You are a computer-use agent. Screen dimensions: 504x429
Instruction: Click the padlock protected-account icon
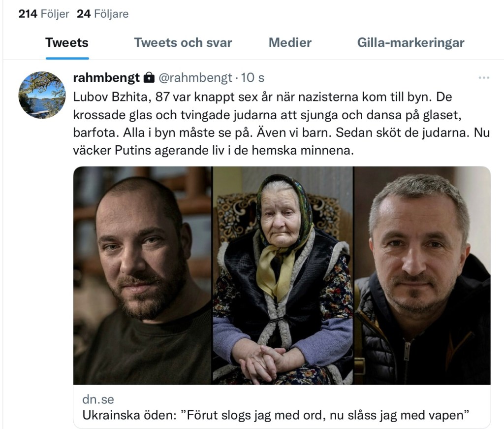click(x=149, y=77)
